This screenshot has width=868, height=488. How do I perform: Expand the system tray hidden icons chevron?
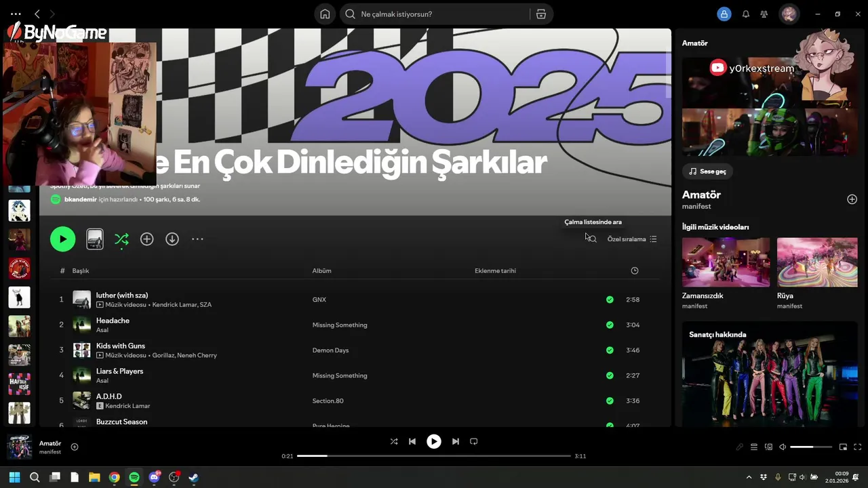pos(749,477)
